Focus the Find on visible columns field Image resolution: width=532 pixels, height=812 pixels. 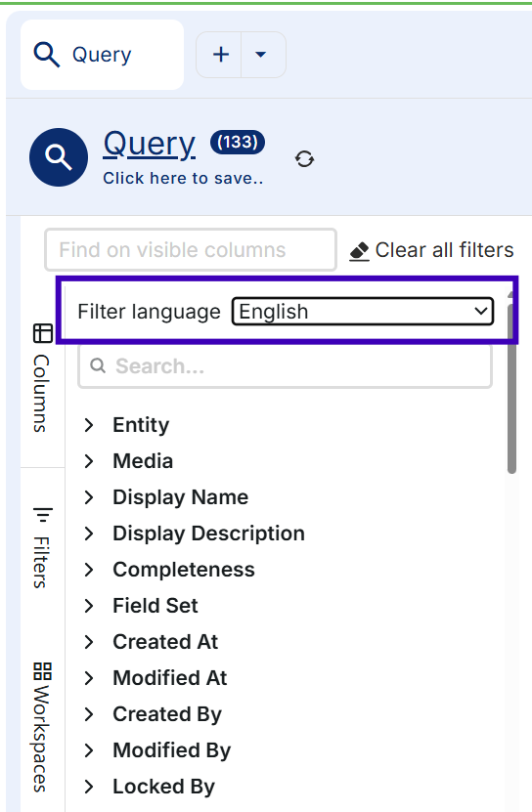(191, 249)
